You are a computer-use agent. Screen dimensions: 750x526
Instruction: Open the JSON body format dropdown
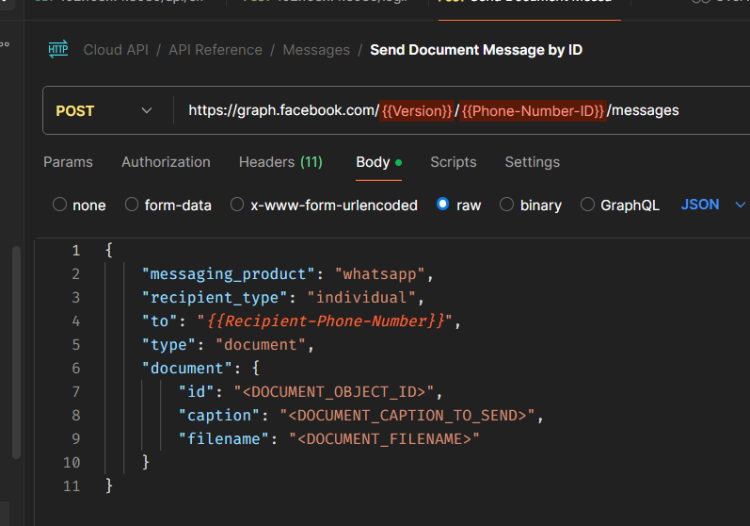pyautogui.click(x=713, y=205)
